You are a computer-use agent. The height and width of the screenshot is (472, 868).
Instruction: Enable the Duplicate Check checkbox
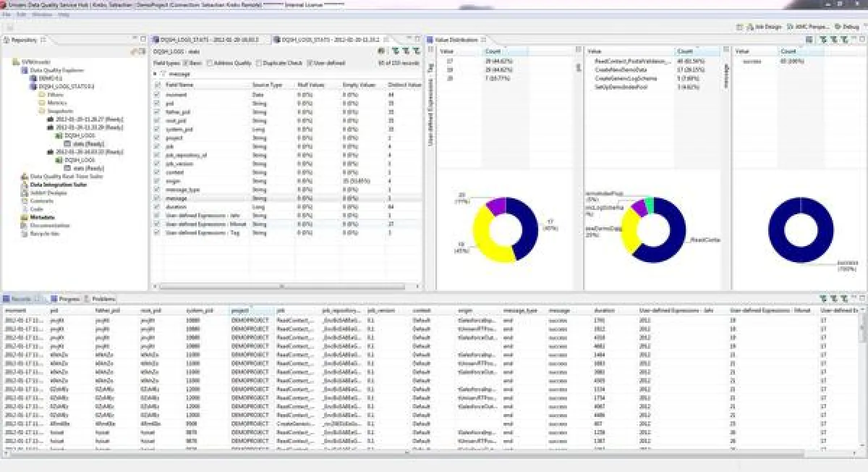[258, 63]
